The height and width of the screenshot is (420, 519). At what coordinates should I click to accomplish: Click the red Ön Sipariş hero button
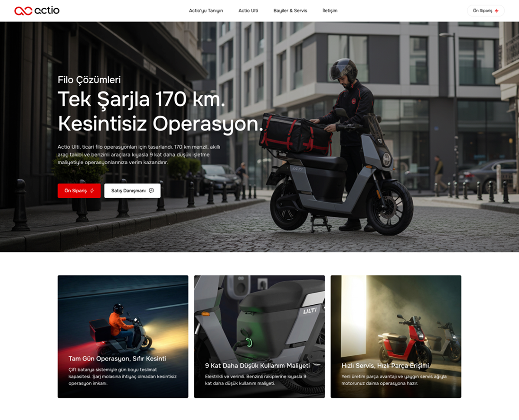pyautogui.click(x=79, y=191)
